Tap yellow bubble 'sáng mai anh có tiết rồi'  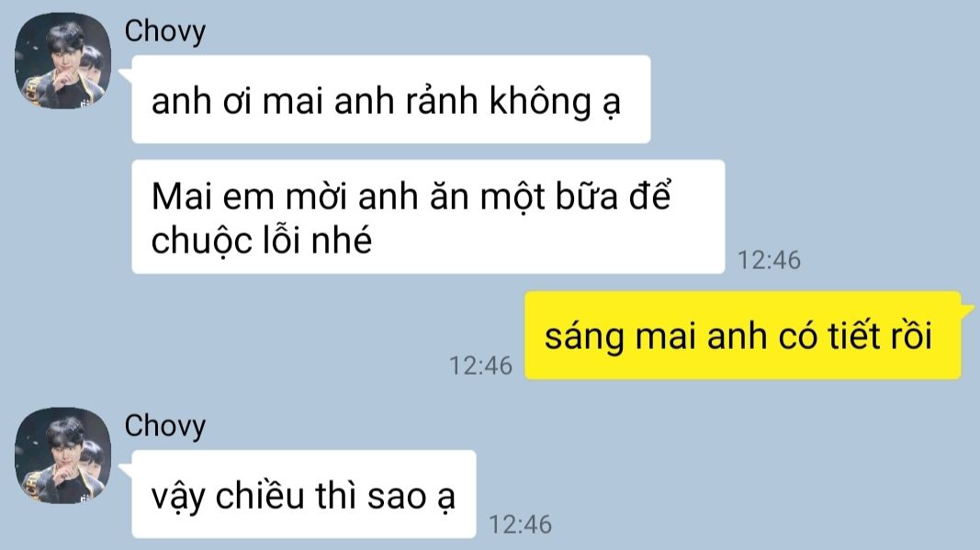742,335
